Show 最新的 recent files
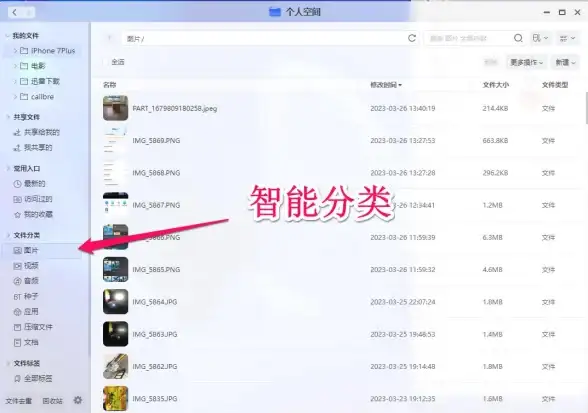This screenshot has height=413, width=588. tap(29, 183)
